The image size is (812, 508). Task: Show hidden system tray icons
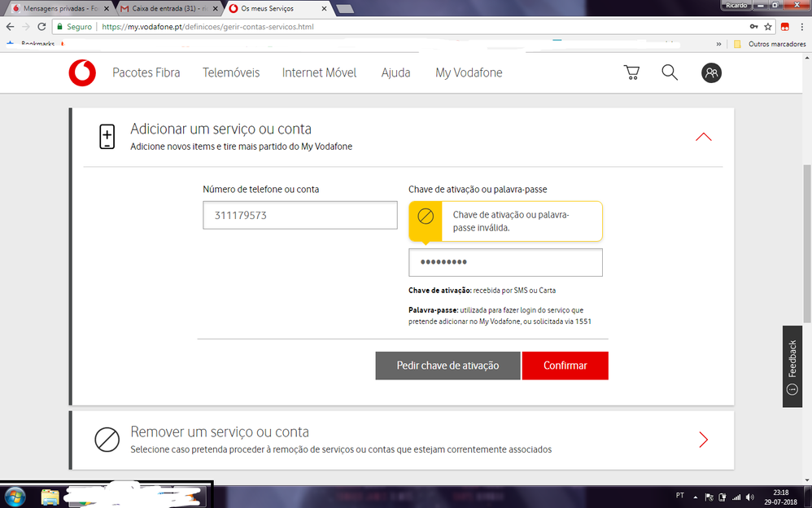click(695, 496)
